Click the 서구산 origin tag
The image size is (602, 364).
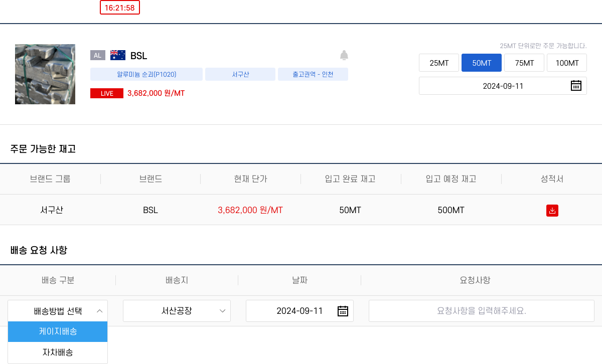[240, 74]
